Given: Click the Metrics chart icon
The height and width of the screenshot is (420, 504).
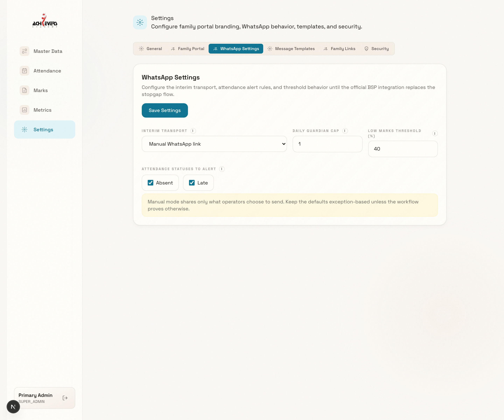Looking at the screenshot, I should pyautogui.click(x=24, y=110).
